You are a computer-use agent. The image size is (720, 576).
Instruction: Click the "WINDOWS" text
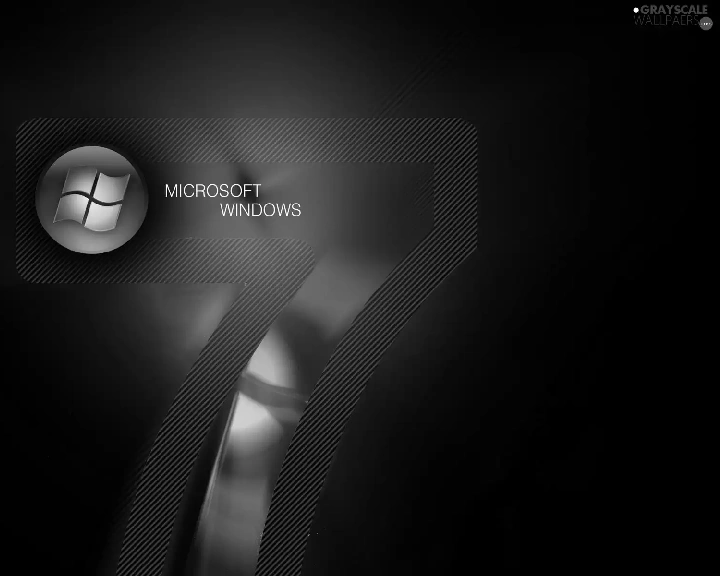(260, 210)
